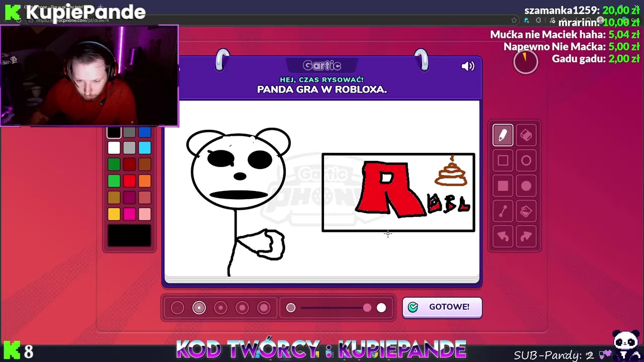Pick the golden ochre color swatch
The height and width of the screenshot is (362, 644).
click(114, 198)
